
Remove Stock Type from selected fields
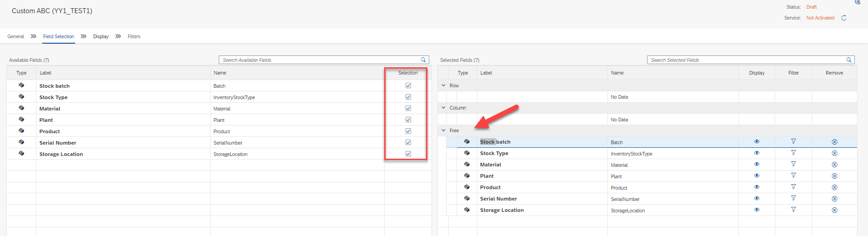[x=834, y=153]
